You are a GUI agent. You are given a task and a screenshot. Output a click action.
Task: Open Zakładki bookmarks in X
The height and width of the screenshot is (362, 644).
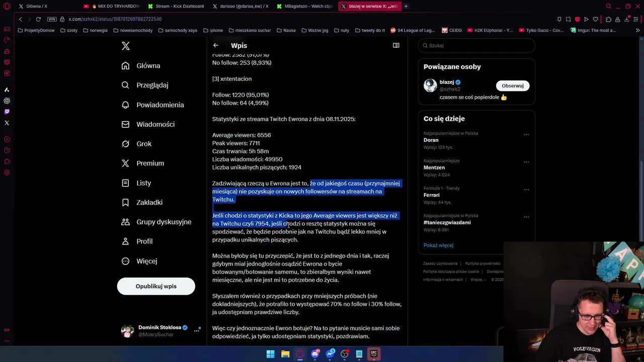[142, 203]
